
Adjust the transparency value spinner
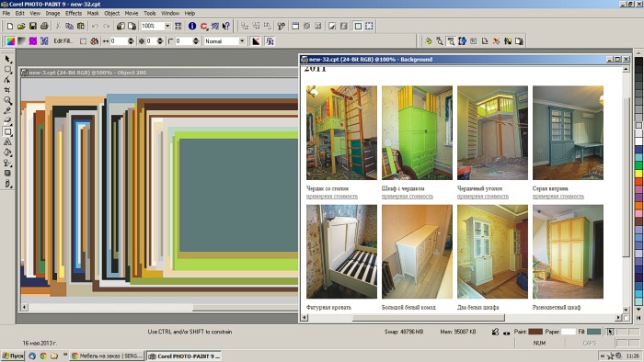[x=160, y=41]
